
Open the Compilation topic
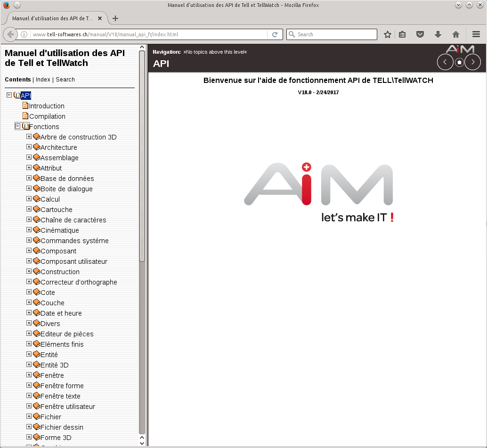click(47, 116)
